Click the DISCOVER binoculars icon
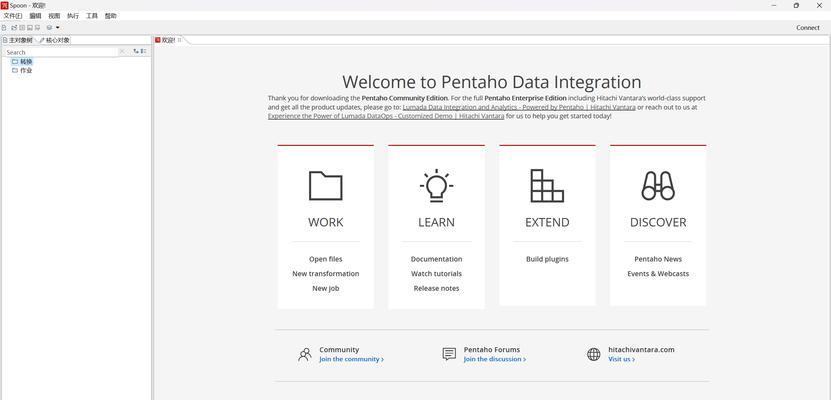 pyautogui.click(x=658, y=185)
